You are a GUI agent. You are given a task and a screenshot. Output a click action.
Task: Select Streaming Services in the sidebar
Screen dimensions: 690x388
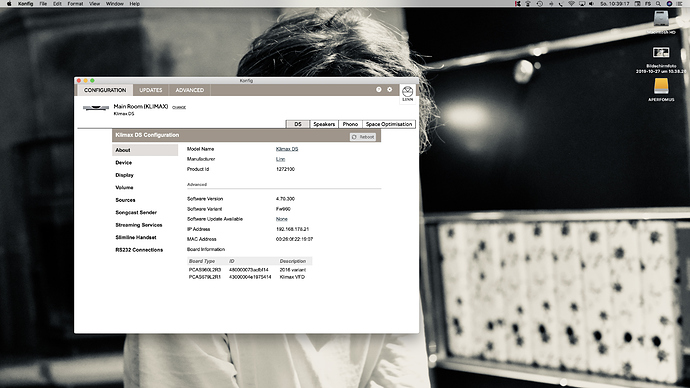tap(139, 225)
